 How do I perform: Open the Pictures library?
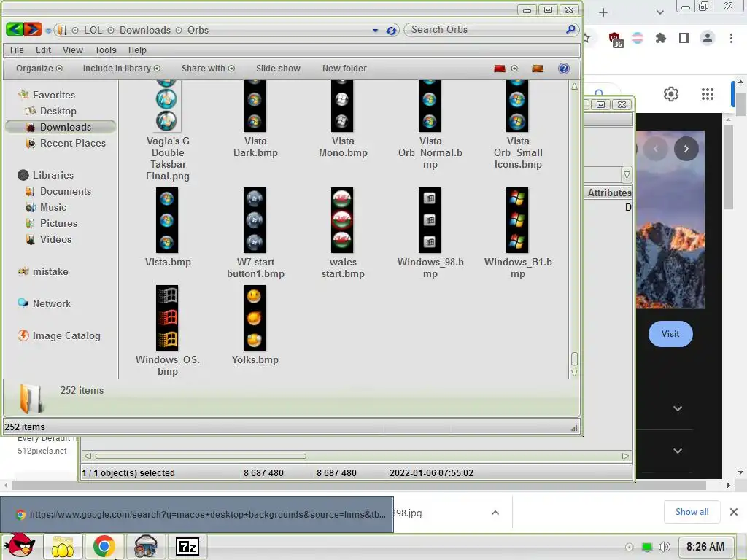[58, 223]
